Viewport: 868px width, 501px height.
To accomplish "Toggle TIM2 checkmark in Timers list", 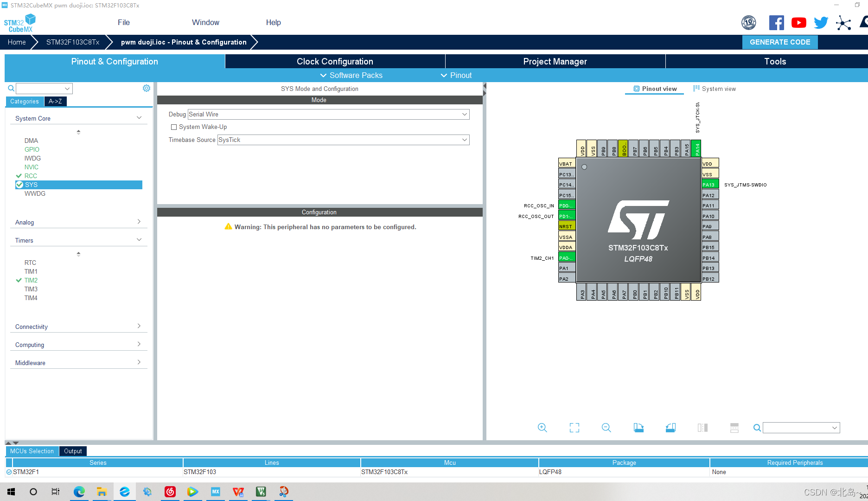I will click(x=19, y=280).
